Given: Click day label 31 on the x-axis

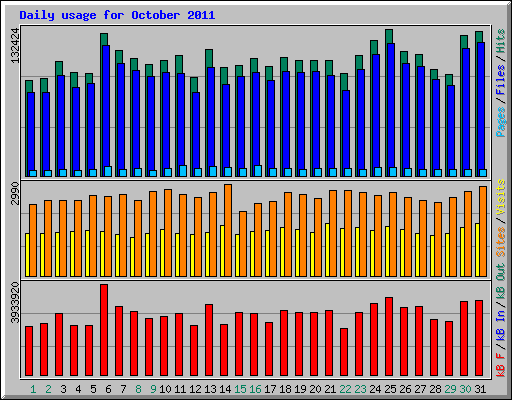Looking at the screenshot, I should click(480, 389).
